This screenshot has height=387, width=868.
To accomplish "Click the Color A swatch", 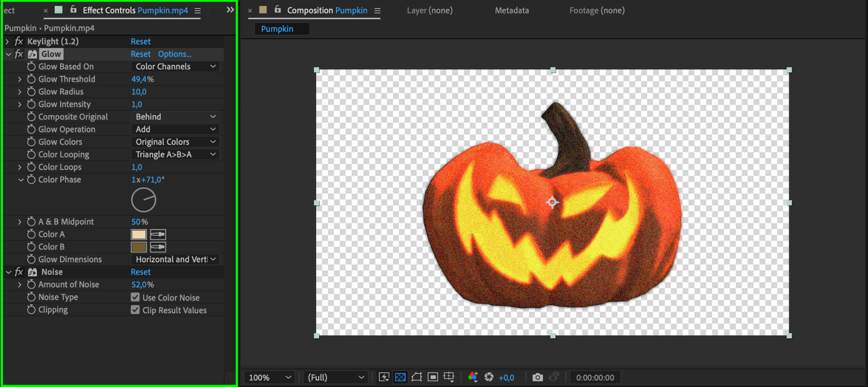I will 139,234.
